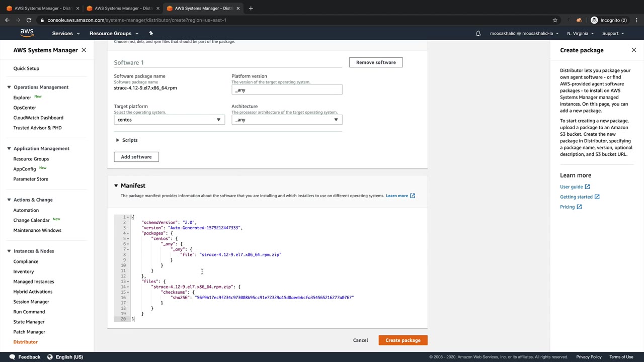Open the Resource Groups menu
This screenshot has height=362, width=644.
tap(114, 33)
